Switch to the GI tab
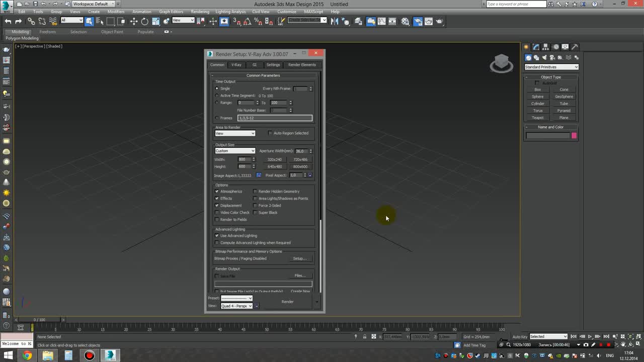 254,65
